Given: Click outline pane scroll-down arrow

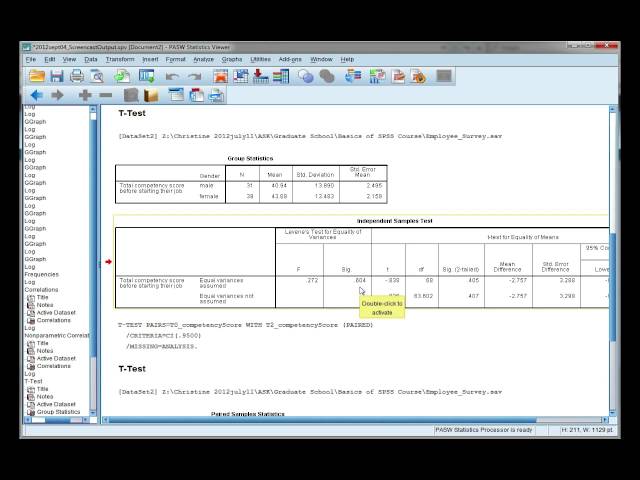Looking at the screenshot, I should pos(93,412).
